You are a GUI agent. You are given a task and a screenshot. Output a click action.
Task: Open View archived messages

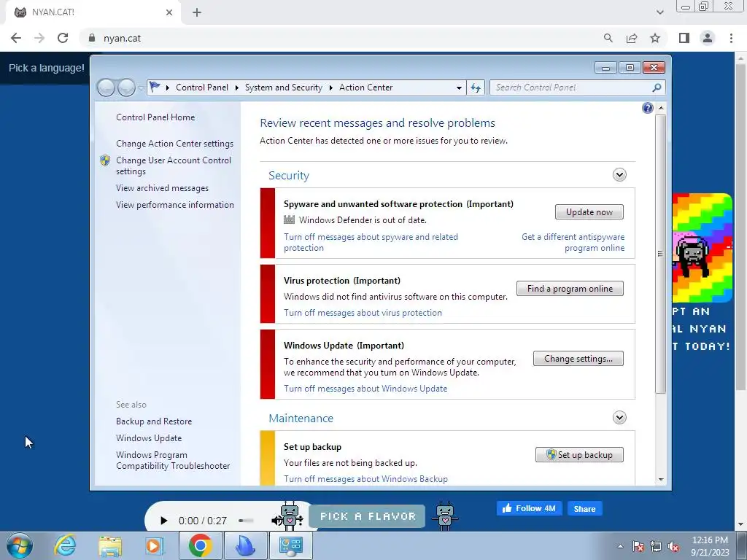coord(163,188)
